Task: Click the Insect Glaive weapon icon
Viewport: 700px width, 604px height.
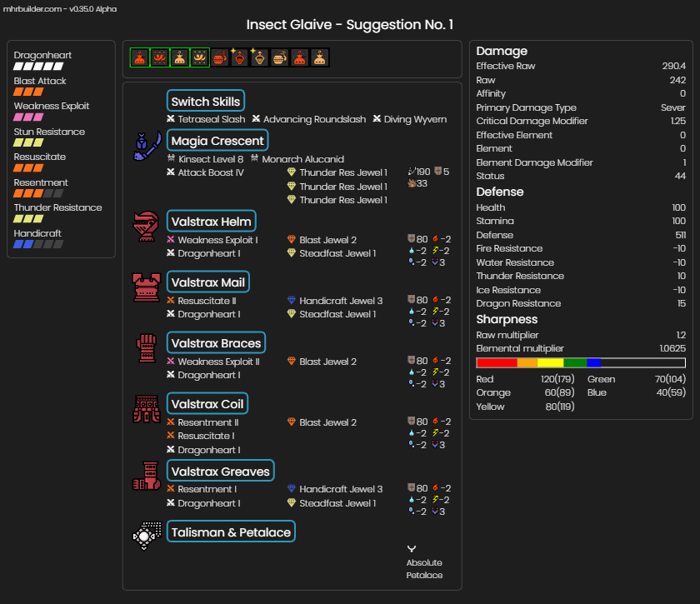Action: point(147,146)
